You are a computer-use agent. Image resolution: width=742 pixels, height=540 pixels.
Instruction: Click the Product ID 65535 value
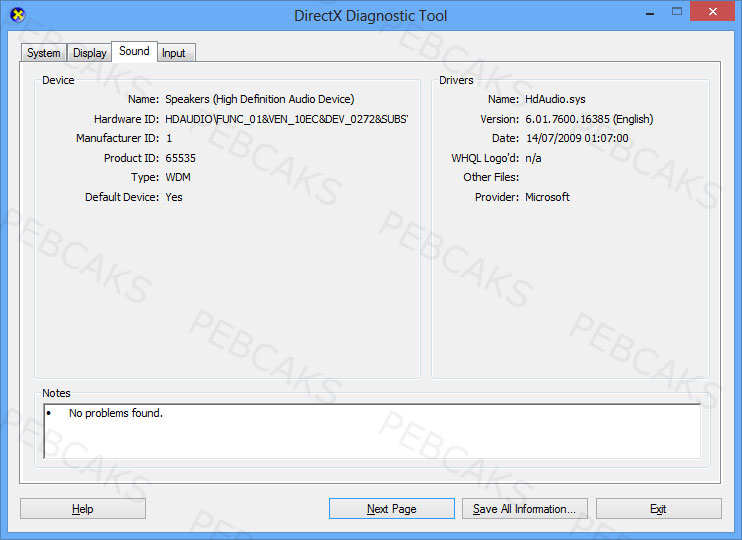[x=180, y=158]
